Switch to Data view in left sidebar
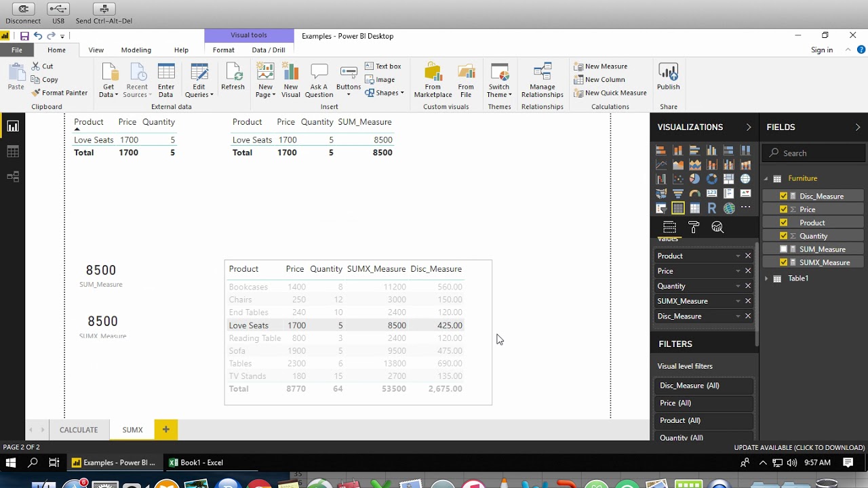Image resolution: width=868 pixels, height=488 pixels. pyautogui.click(x=12, y=152)
